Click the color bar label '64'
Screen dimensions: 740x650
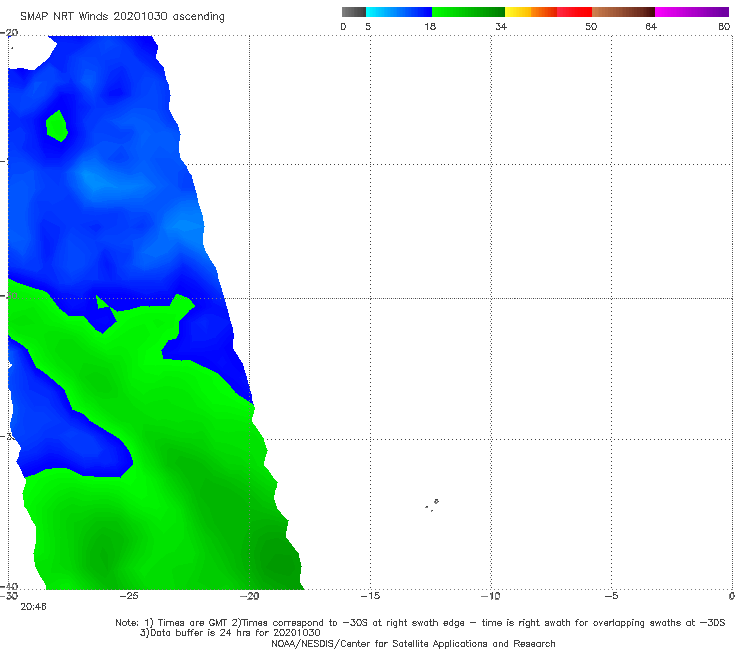(651, 27)
